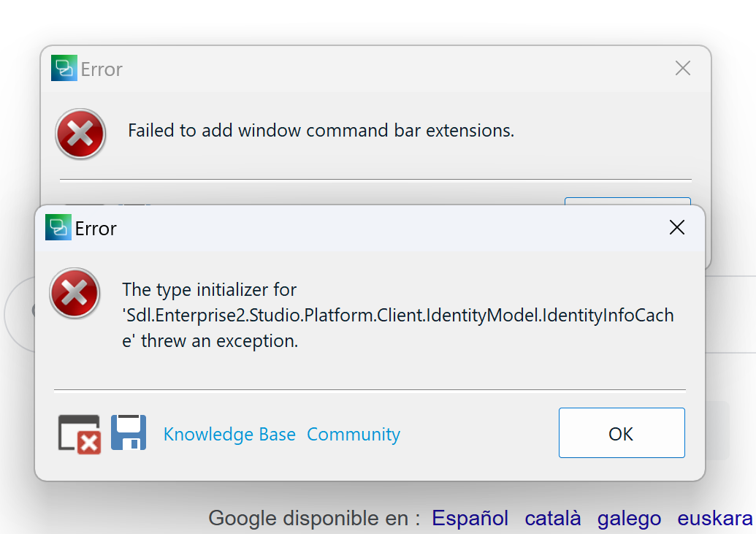The height and width of the screenshot is (534, 756).
Task: Click the Trados app icon in front dialog title
Action: point(58,227)
